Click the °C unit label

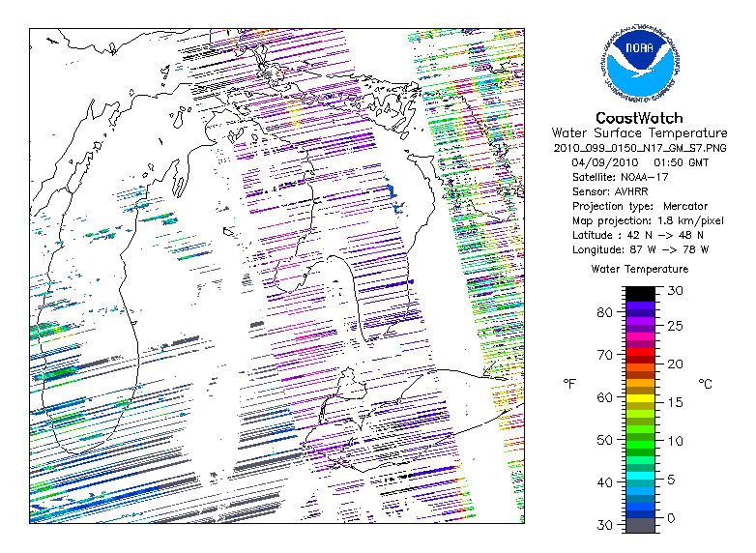(x=706, y=384)
